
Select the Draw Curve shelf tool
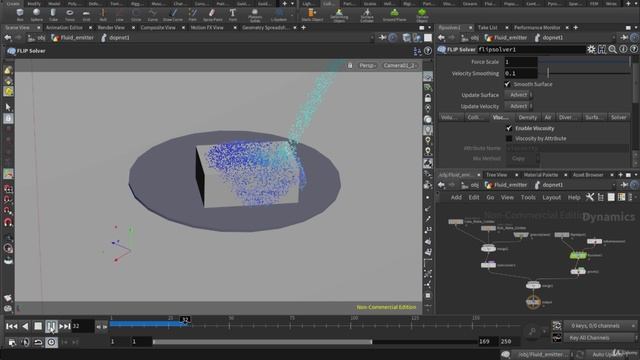click(173, 15)
